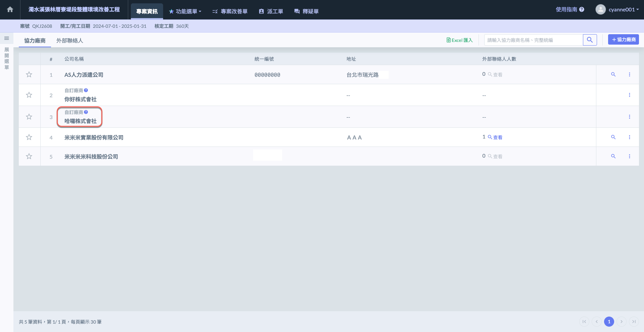Open more options menu for 你好株式會社 row

pos(629,95)
